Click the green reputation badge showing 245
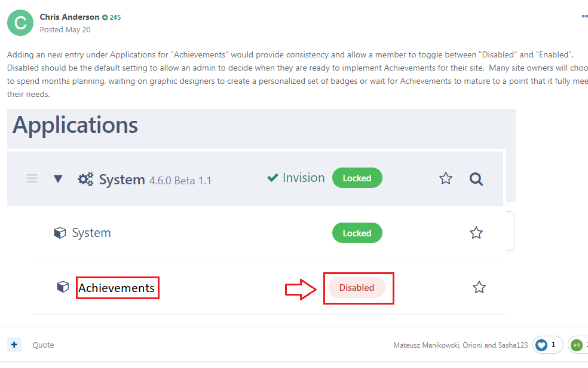Viewport: 588px width, 368px height. 112,17
